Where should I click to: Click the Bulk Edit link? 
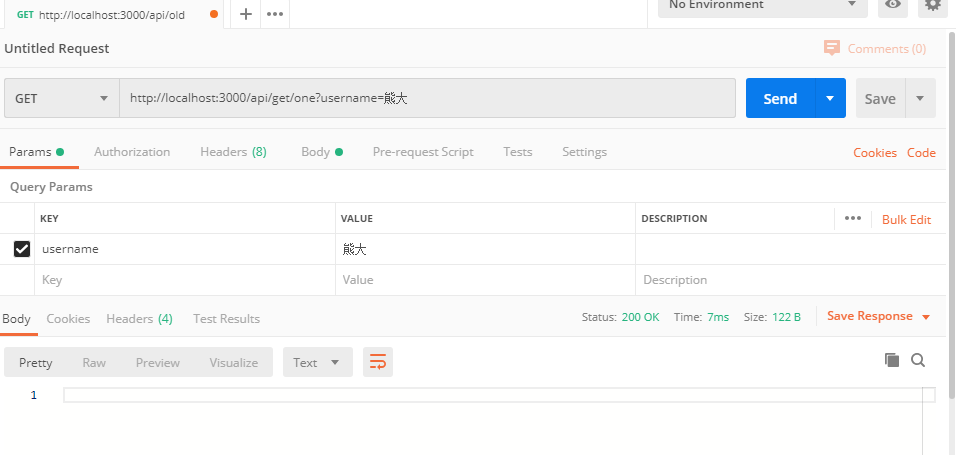[907, 220]
